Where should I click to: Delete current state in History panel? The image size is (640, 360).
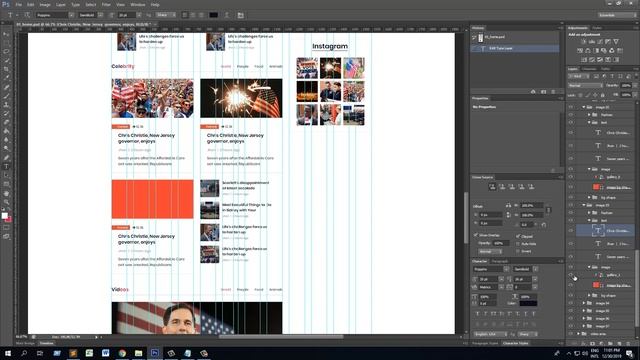[x=553, y=92]
